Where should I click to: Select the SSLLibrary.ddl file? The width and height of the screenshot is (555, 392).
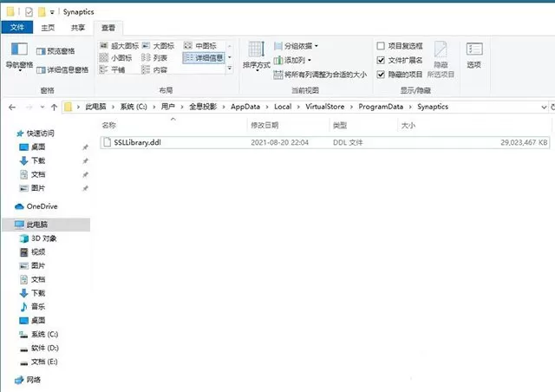[324, 142]
